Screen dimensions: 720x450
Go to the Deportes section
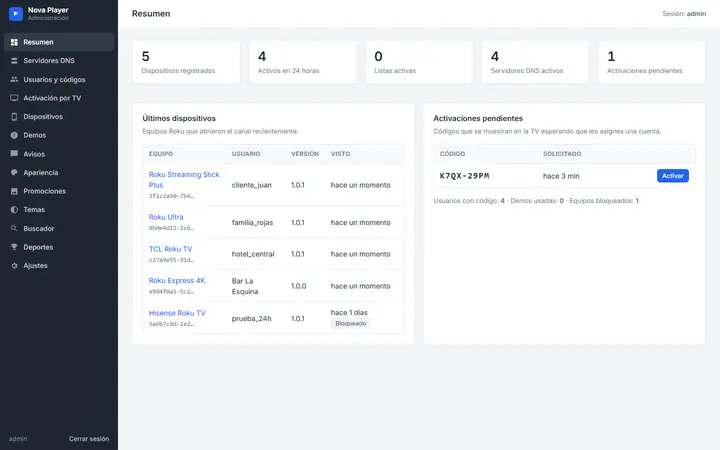pyautogui.click(x=59, y=247)
